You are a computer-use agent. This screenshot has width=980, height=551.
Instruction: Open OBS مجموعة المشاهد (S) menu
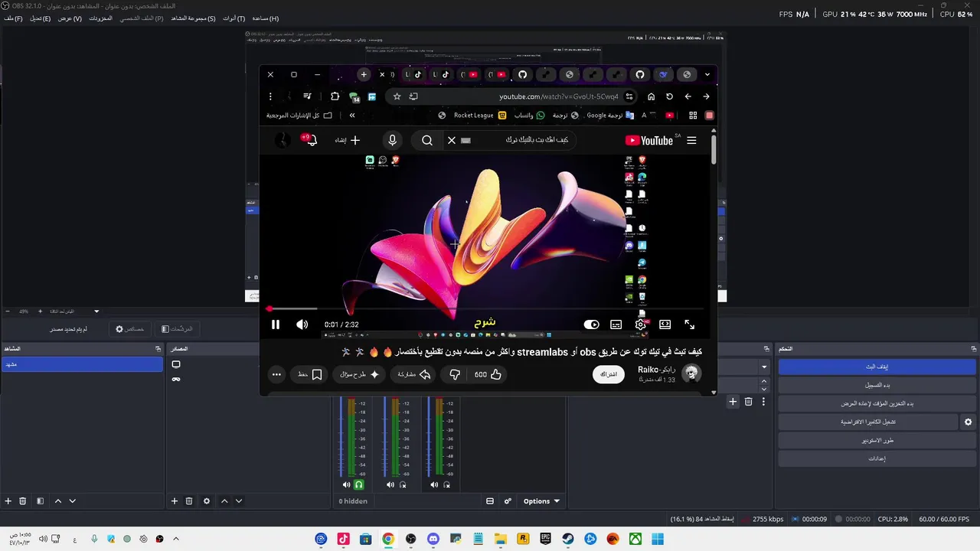(194, 18)
